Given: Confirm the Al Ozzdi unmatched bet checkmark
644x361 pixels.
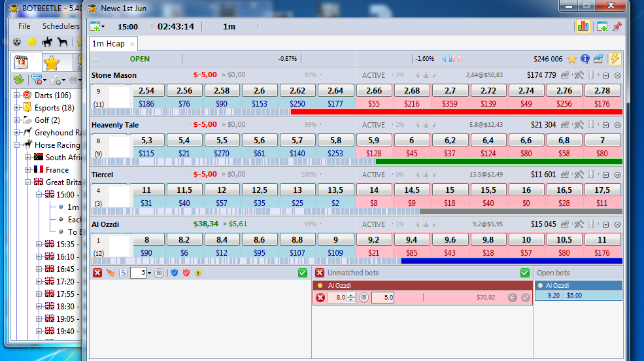Looking at the screenshot, I should 525,298.
